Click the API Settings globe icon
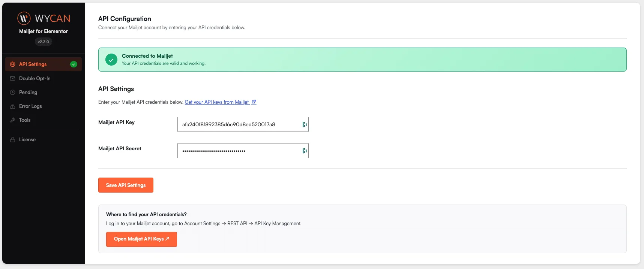Viewport: 644px width, 269px height. pyautogui.click(x=12, y=64)
